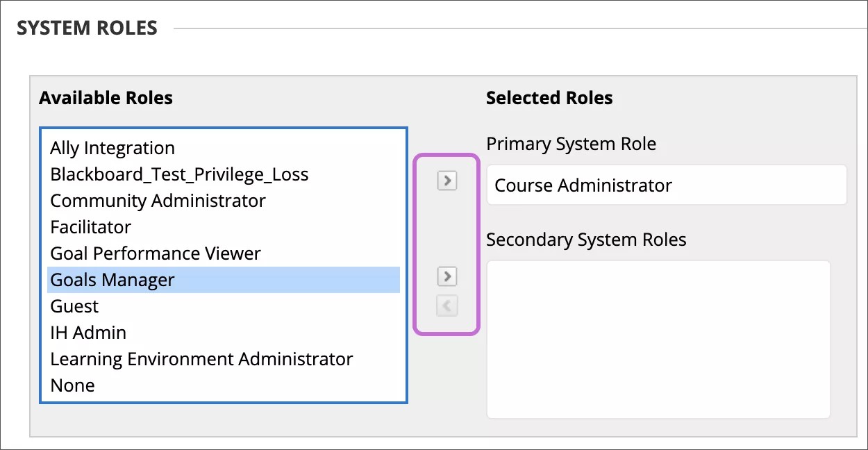
Task: Select Learning Environment Administrator role
Action: (201, 359)
